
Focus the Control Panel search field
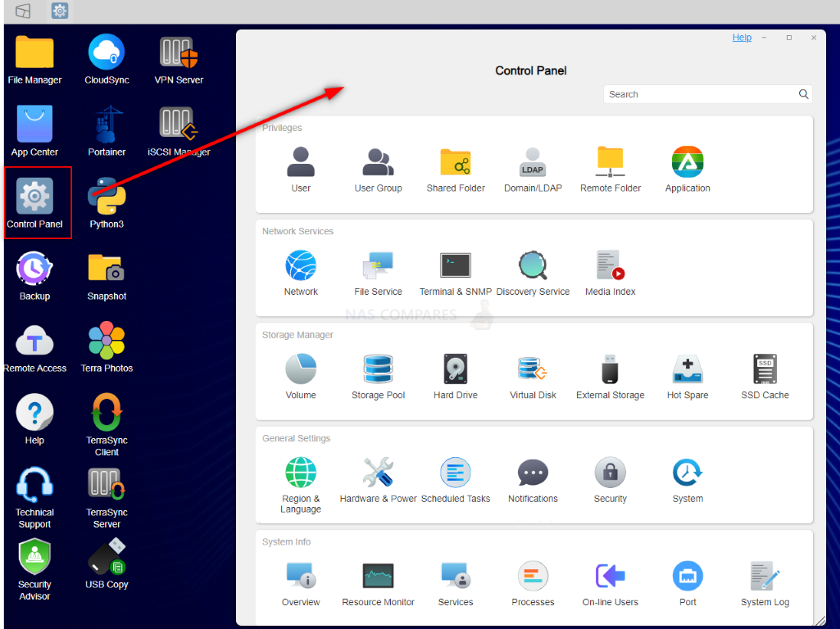[x=708, y=94]
